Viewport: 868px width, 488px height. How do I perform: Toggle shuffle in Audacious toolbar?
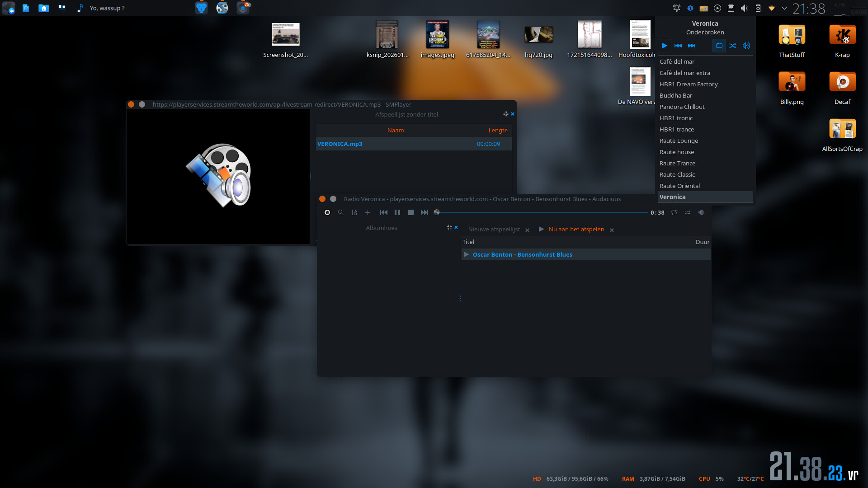pos(688,212)
